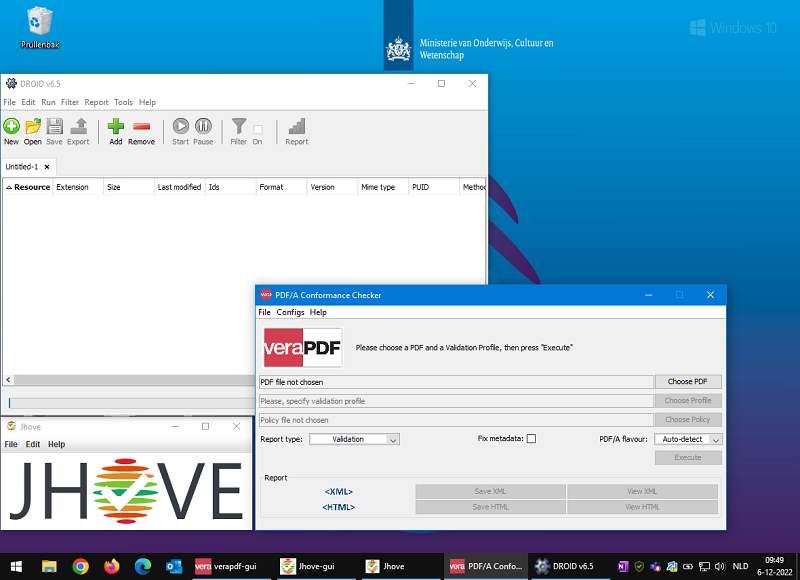Click the Choose PDF button
Screen dimensions: 800x580
688,382
